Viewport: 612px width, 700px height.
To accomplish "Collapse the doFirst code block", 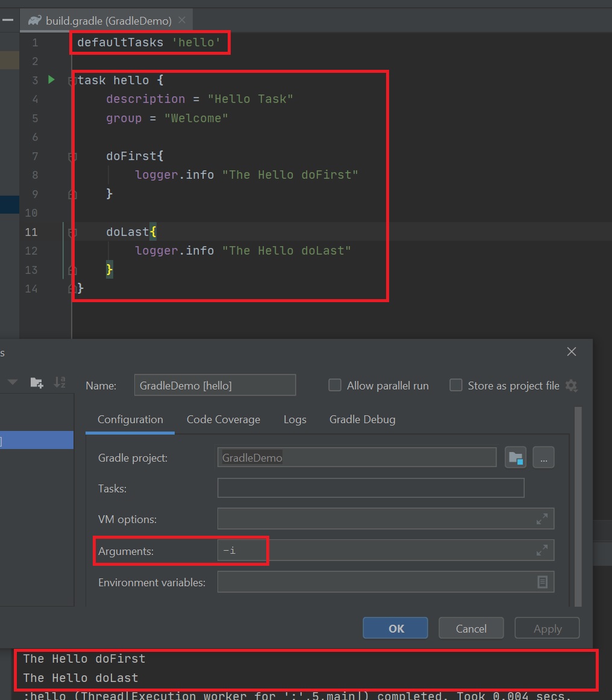I will coord(72,156).
